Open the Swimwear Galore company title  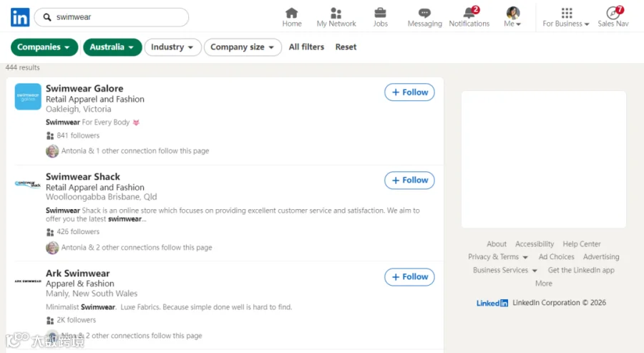(x=84, y=88)
